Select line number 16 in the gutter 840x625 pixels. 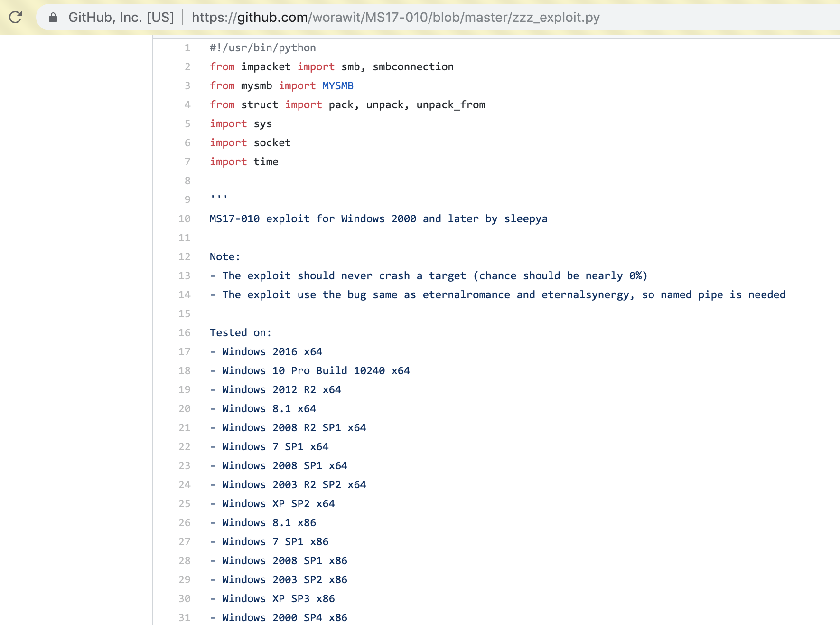coord(185,333)
